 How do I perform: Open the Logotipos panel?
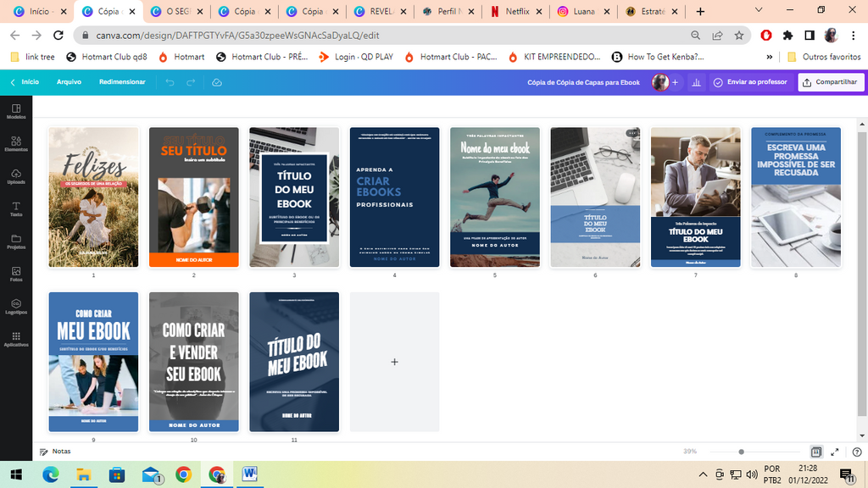pyautogui.click(x=15, y=306)
